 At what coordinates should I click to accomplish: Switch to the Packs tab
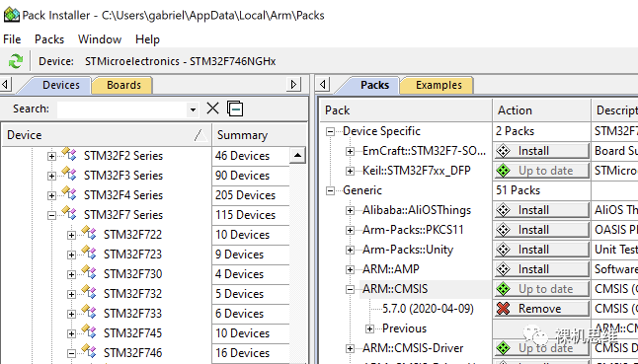point(374,85)
